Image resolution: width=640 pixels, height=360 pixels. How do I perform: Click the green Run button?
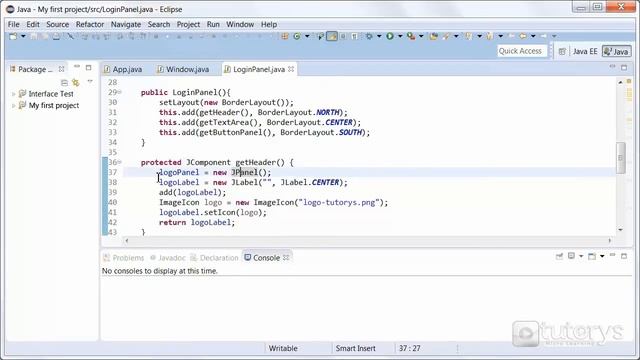[x=390, y=36]
